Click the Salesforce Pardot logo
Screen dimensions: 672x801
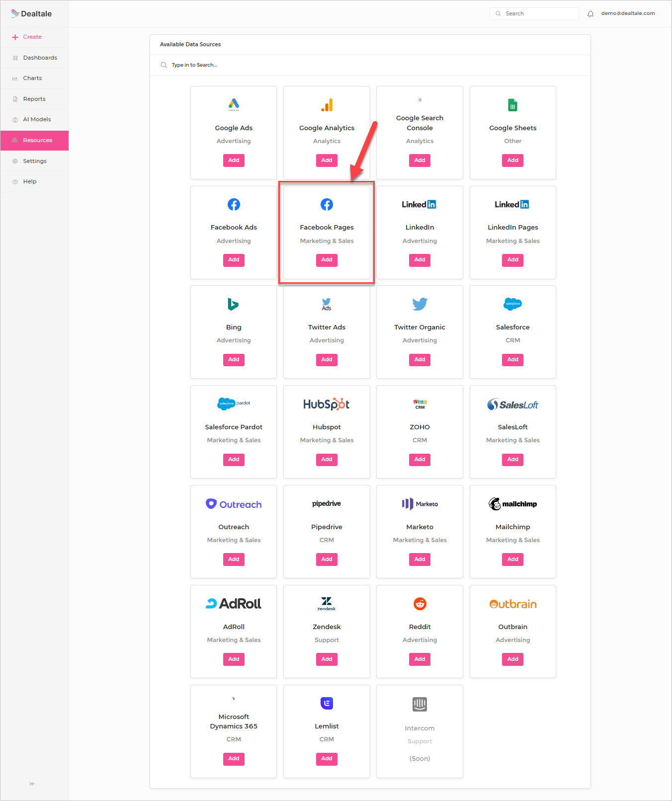pos(234,403)
